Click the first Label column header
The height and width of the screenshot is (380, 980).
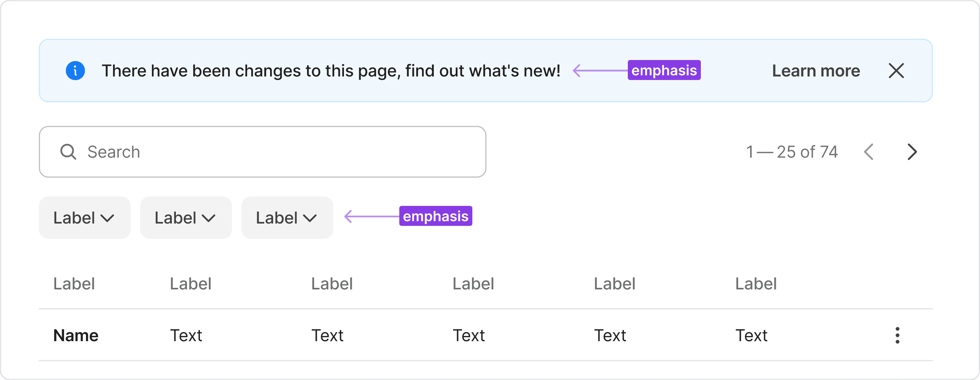74,284
